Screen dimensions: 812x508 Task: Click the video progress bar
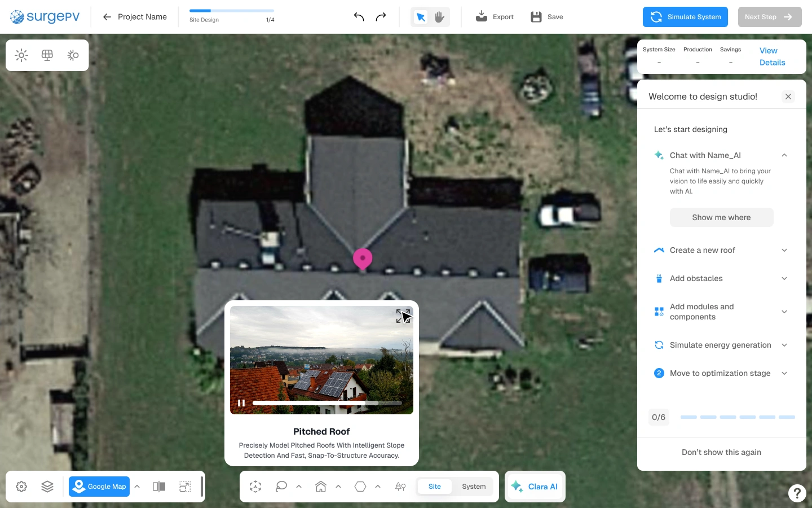click(327, 403)
